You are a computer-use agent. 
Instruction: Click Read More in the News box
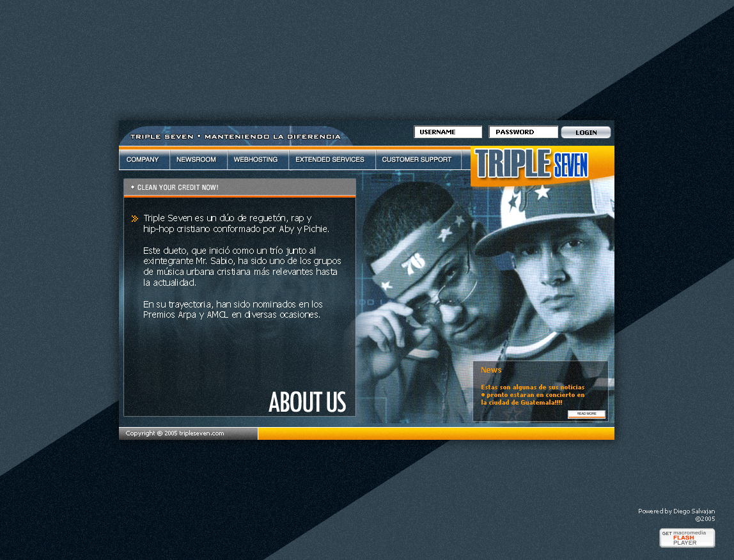[x=586, y=414]
